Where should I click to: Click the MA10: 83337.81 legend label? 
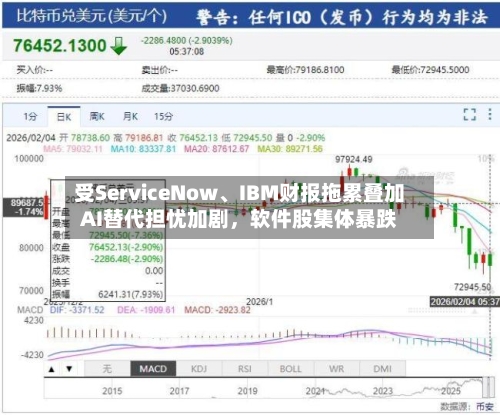coord(143,149)
